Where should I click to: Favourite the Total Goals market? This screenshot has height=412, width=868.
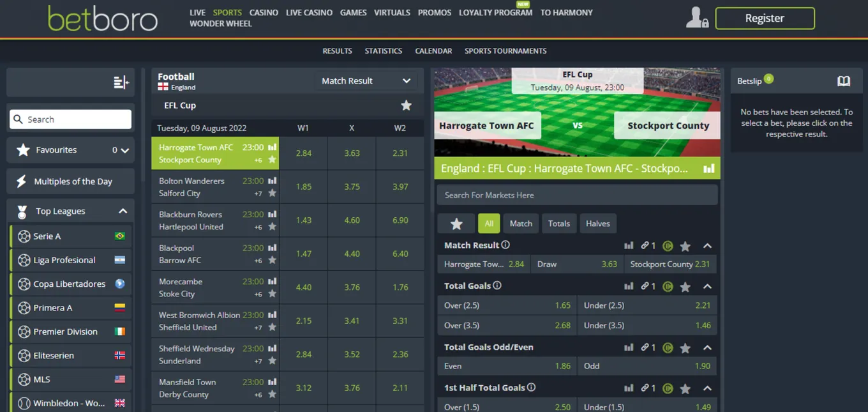coord(685,287)
